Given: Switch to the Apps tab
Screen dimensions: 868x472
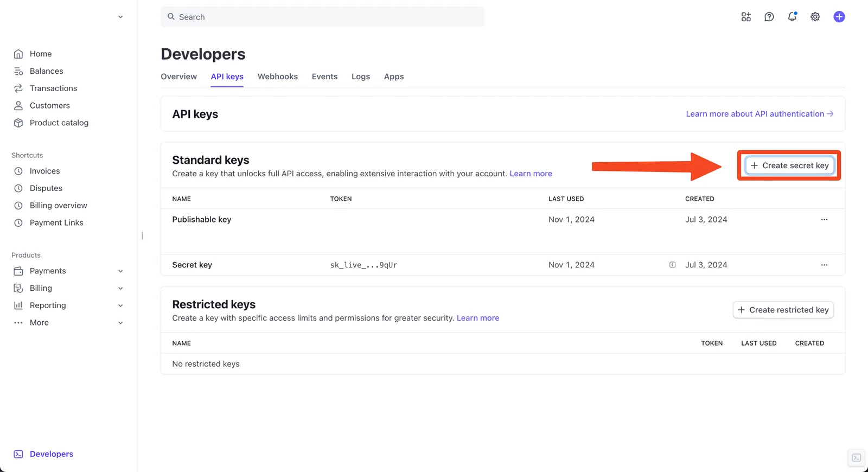Looking at the screenshot, I should [394, 76].
